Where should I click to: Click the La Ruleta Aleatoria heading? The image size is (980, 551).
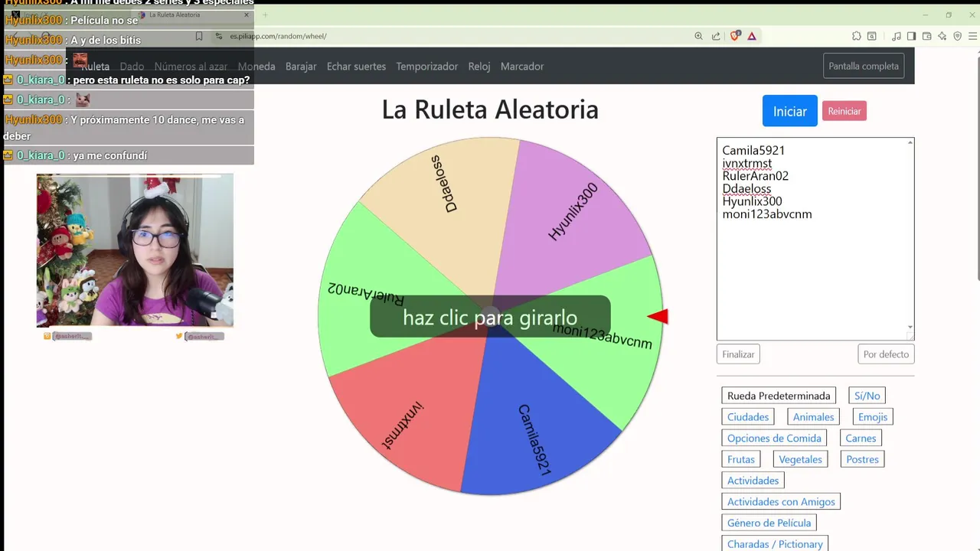point(490,109)
